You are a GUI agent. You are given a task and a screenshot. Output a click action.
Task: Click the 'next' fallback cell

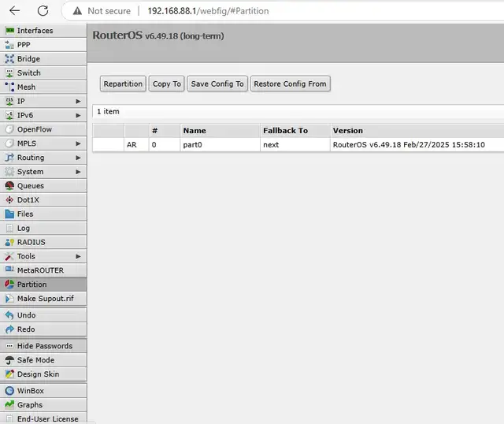[295, 145]
